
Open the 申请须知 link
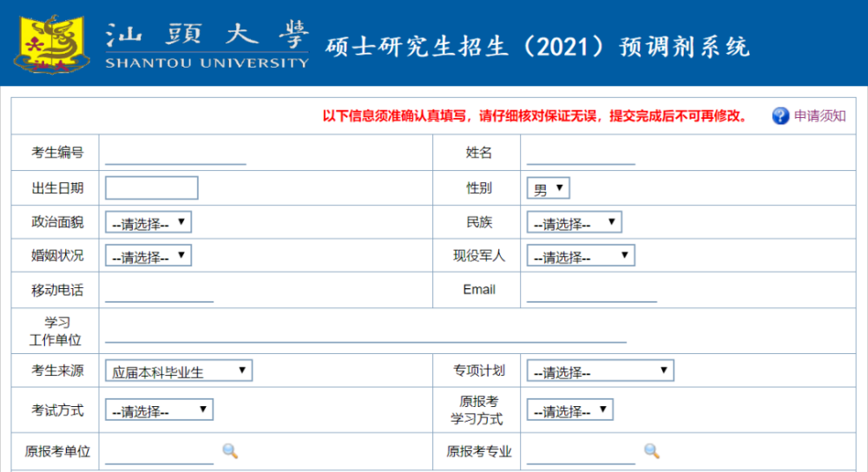click(819, 115)
